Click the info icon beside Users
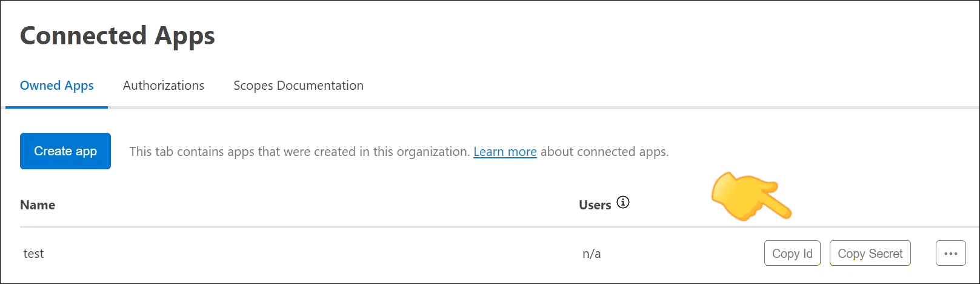This screenshot has width=980, height=284. 623,202
